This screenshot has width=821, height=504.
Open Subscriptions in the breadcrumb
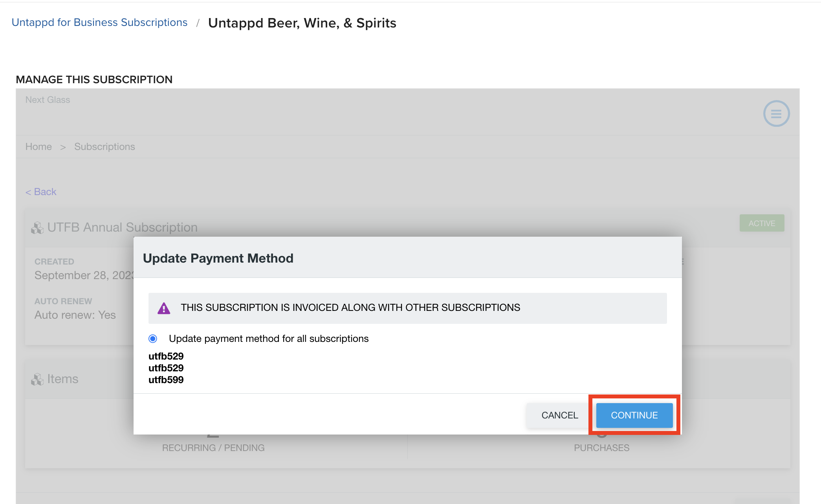(x=104, y=146)
